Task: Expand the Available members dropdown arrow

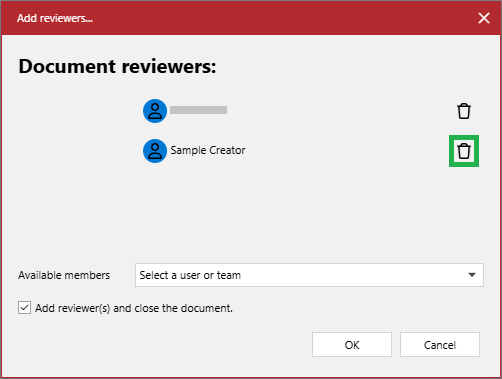Action: (472, 275)
